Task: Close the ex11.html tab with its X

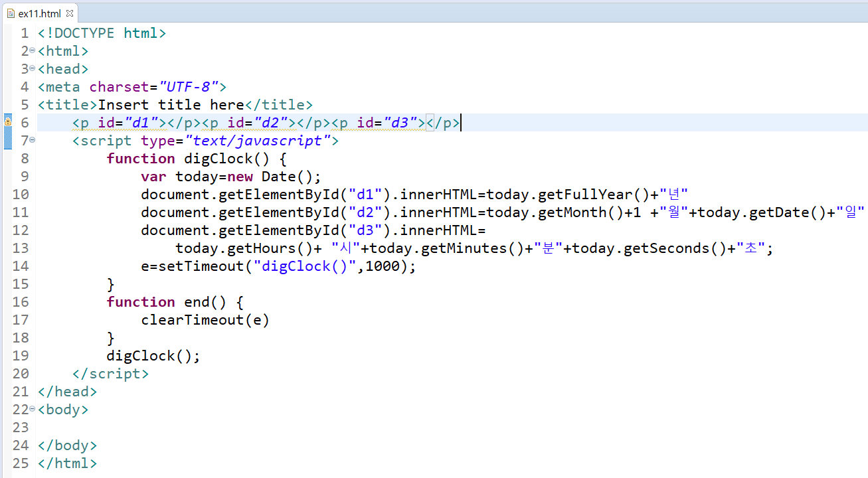Action: 70,13
